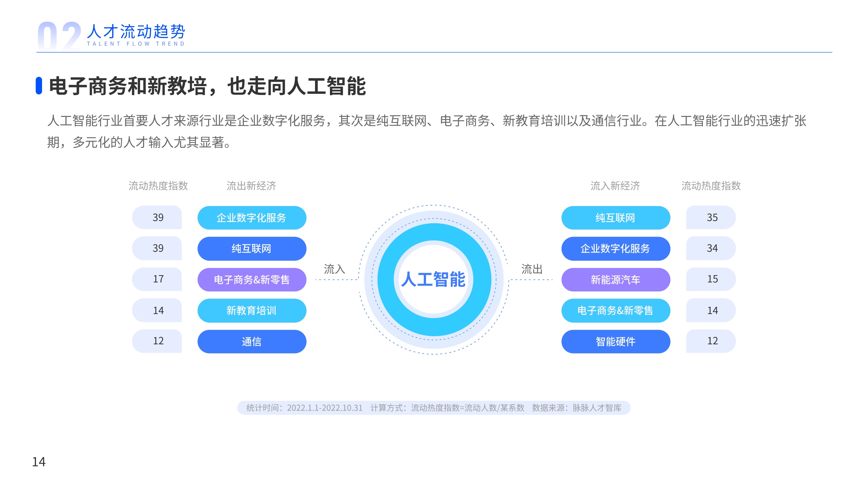Select headline 电子商务和新教培，也走向人工智能
868x488 pixels.
[208, 86]
